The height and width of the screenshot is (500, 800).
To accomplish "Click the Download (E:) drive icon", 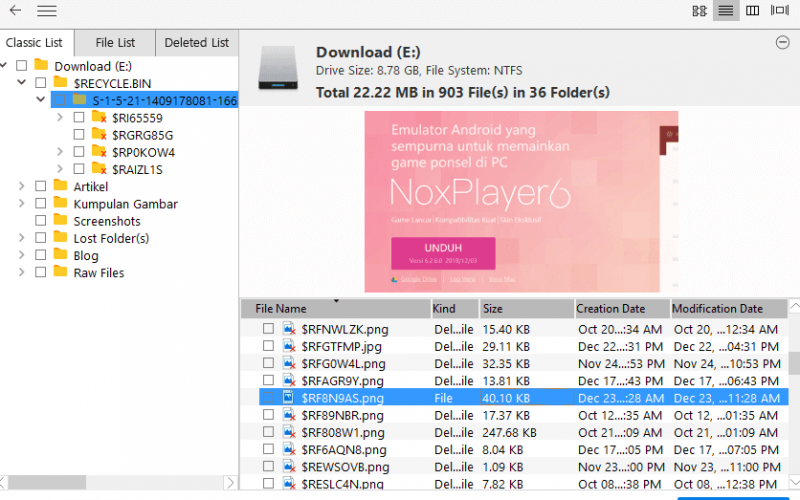I will click(278, 68).
